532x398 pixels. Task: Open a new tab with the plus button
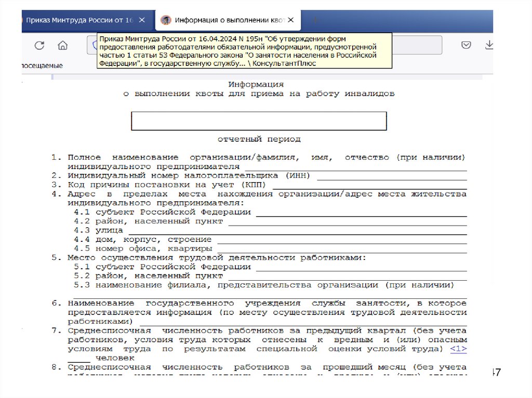click(315, 20)
